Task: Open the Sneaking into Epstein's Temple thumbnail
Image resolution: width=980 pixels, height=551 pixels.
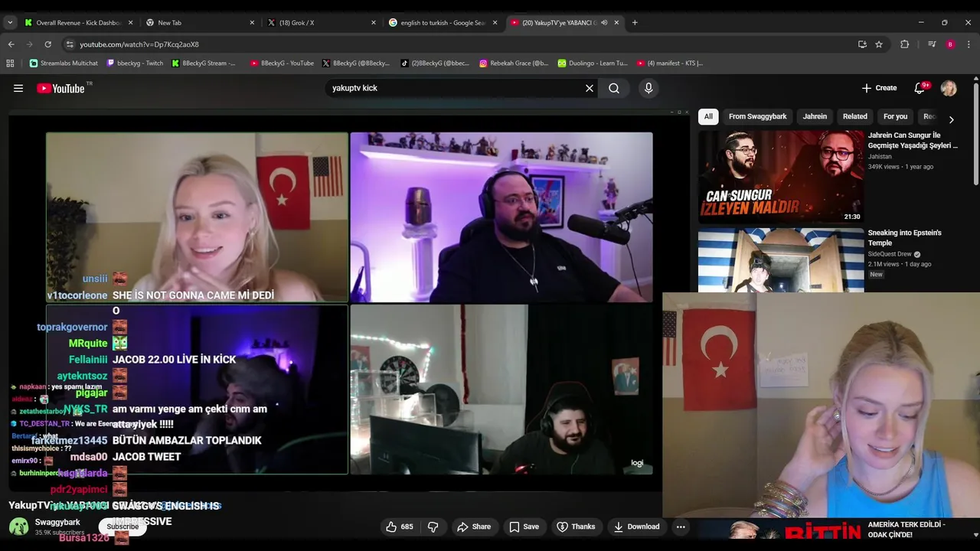Action: click(x=781, y=260)
